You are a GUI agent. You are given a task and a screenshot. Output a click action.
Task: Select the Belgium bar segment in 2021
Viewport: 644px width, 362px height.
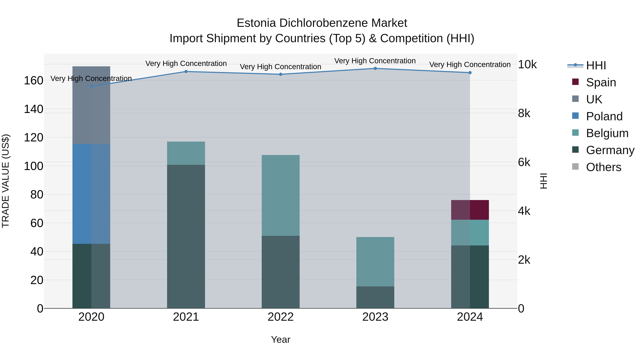[x=186, y=153]
